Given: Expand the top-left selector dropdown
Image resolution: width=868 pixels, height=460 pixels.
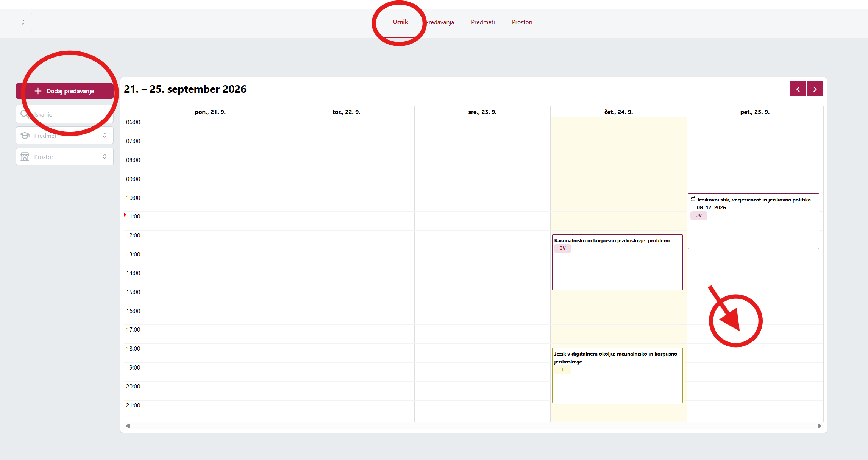Looking at the screenshot, I should (x=16, y=22).
